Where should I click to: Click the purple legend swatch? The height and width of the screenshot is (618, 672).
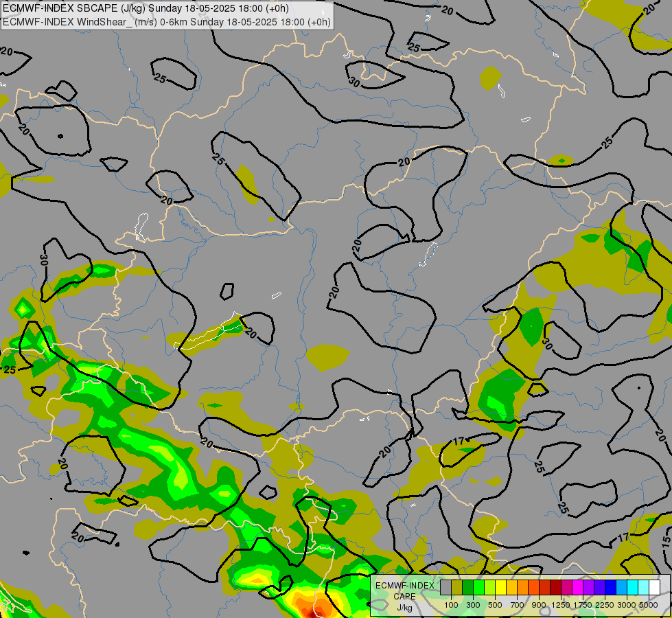point(589,587)
